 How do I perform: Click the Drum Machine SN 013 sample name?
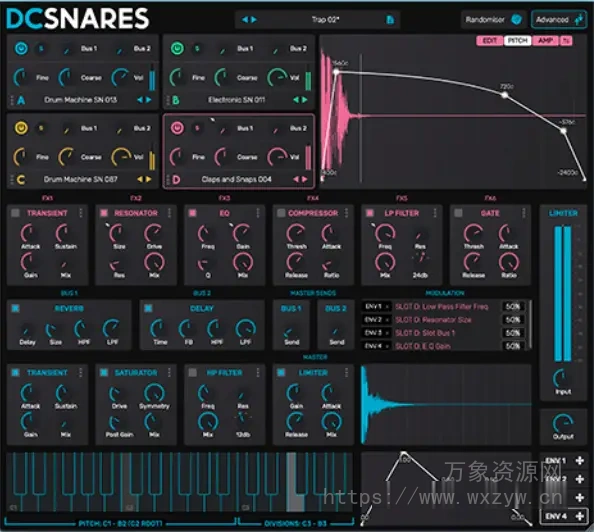(80, 100)
